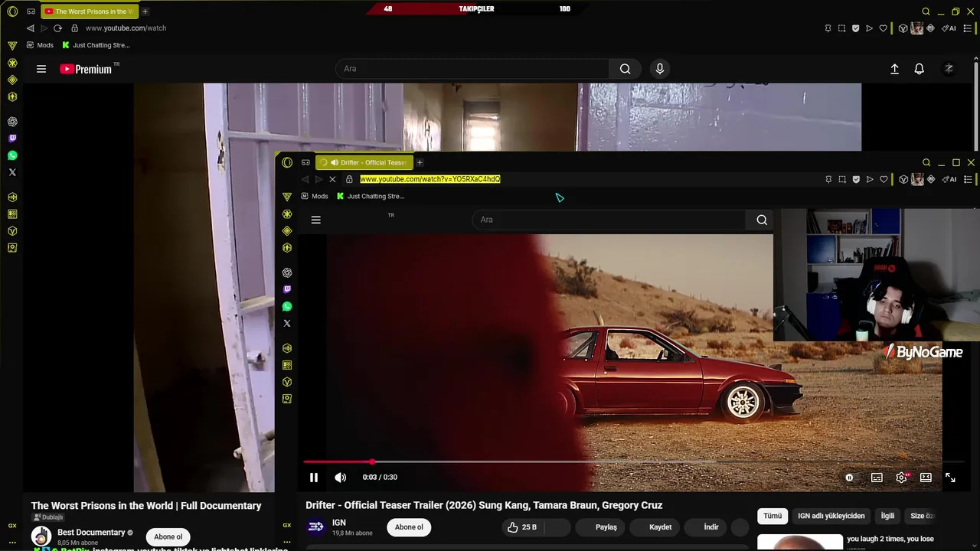Open AI button in front window toolbar

pyautogui.click(x=948, y=179)
